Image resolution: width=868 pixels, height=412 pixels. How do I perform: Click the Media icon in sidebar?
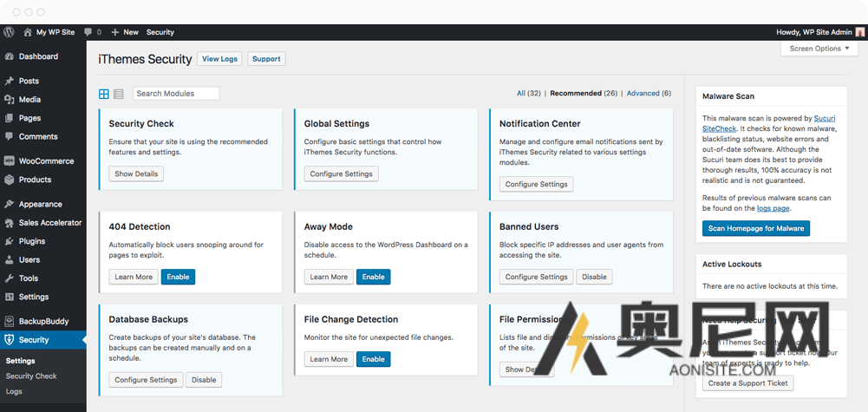9,100
